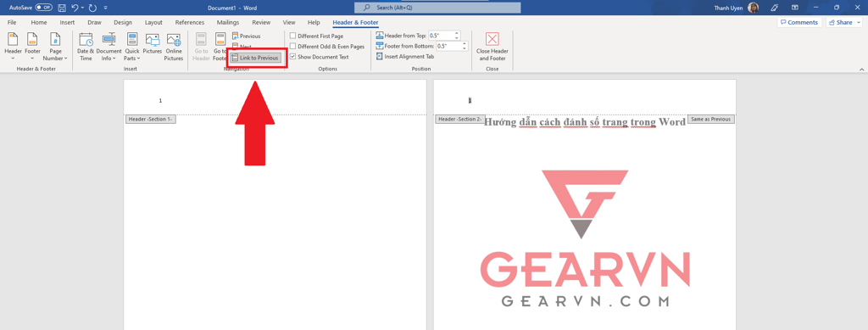868x330 pixels.
Task: Redo the last action
Action: tap(93, 8)
